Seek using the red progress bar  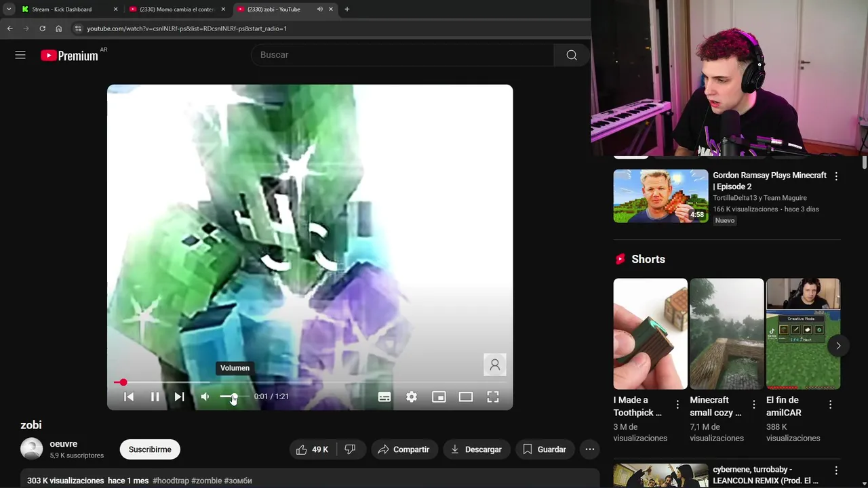[310, 382]
